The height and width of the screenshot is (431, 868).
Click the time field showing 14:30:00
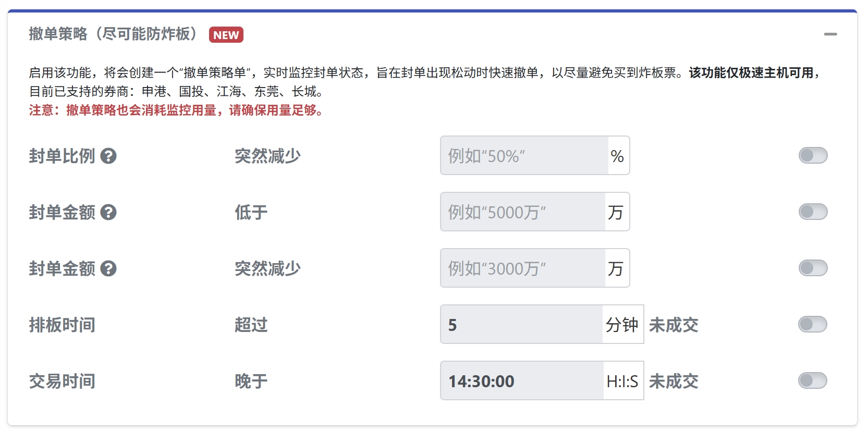pos(522,380)
